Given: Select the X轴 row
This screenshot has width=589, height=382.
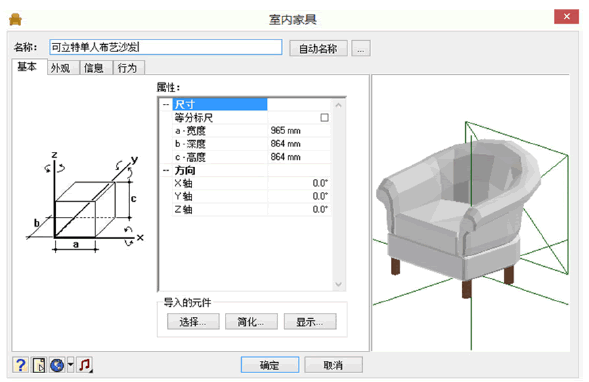Looking at the screenshot, I should pos(252,183).
